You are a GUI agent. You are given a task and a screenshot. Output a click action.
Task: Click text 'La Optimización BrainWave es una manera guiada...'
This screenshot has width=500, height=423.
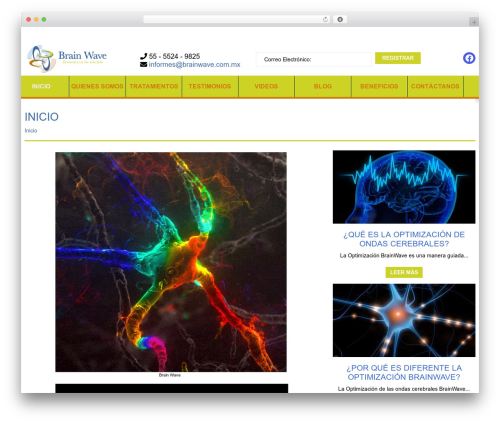(x=404, y=256)
